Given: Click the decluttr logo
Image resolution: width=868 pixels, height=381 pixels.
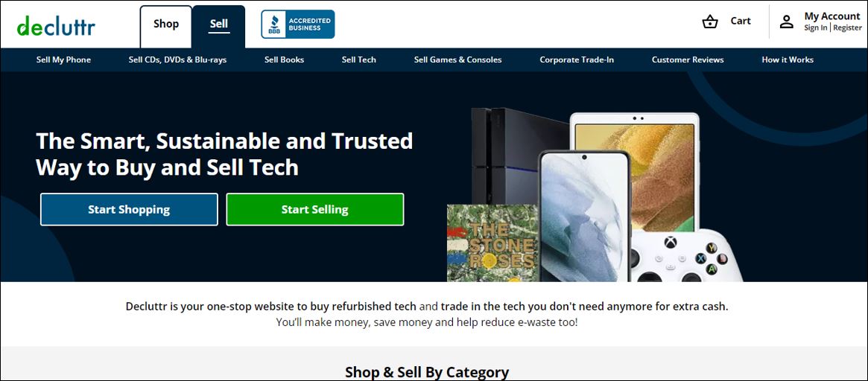Looking at the screenshot, I should click(56, 25).
